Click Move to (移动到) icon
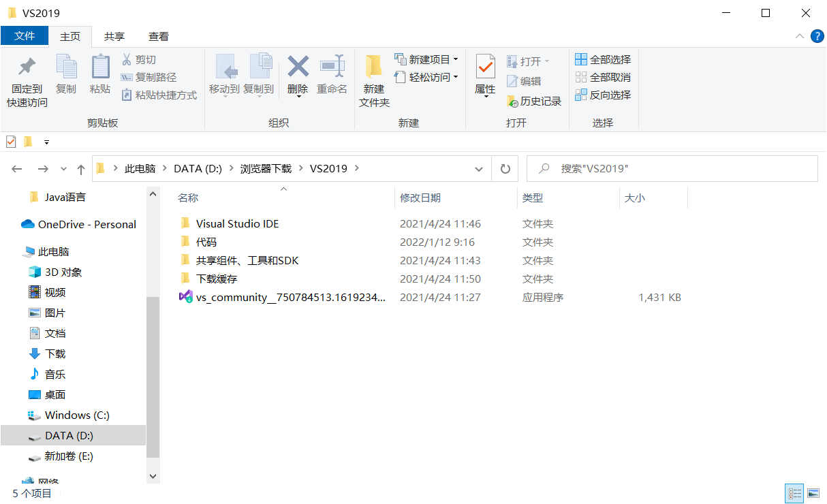Image resolution: width=827 pixels, height=504 pixels. click(x=224, y=67)
